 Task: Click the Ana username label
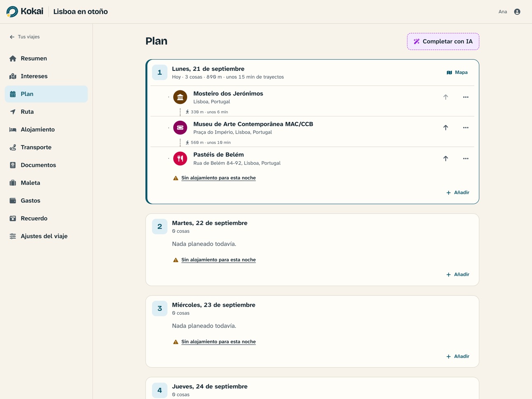503,12
